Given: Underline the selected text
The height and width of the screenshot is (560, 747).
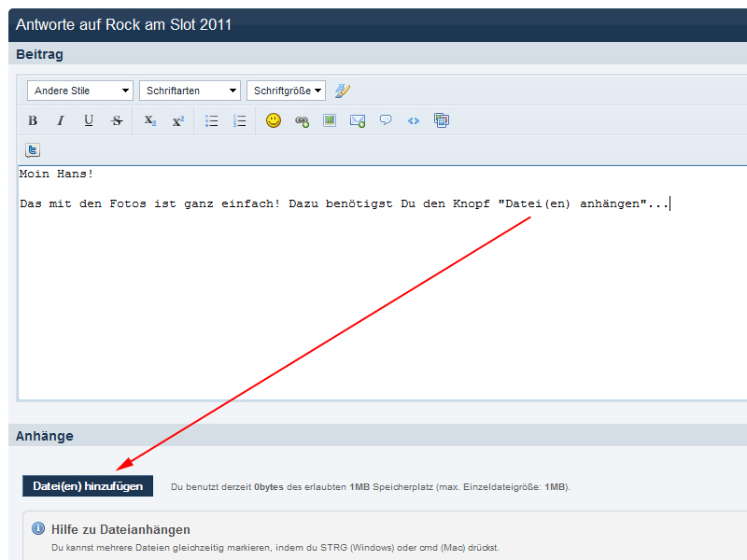Looking at the screenshot, I should point(89,120).
